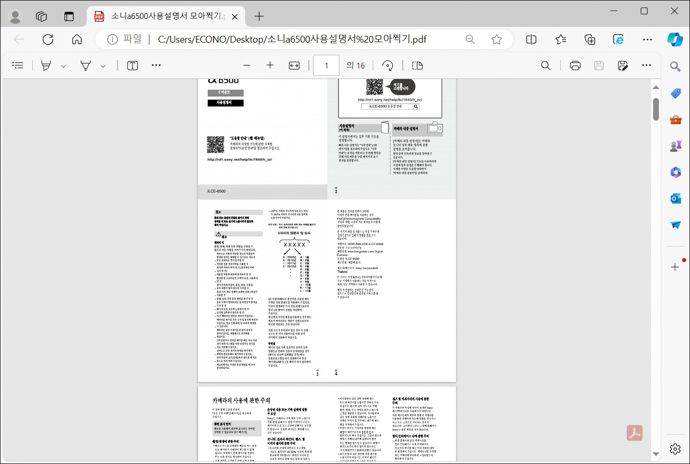The image size is (690, 464).
Task: Show the PDF table of contents
Action: pos(18,66)
